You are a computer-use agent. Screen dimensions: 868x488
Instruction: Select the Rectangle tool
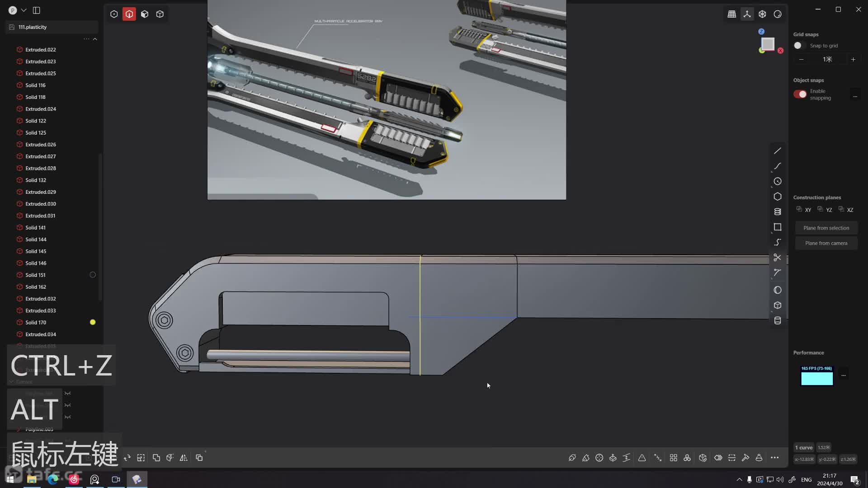tap(778, 227)
